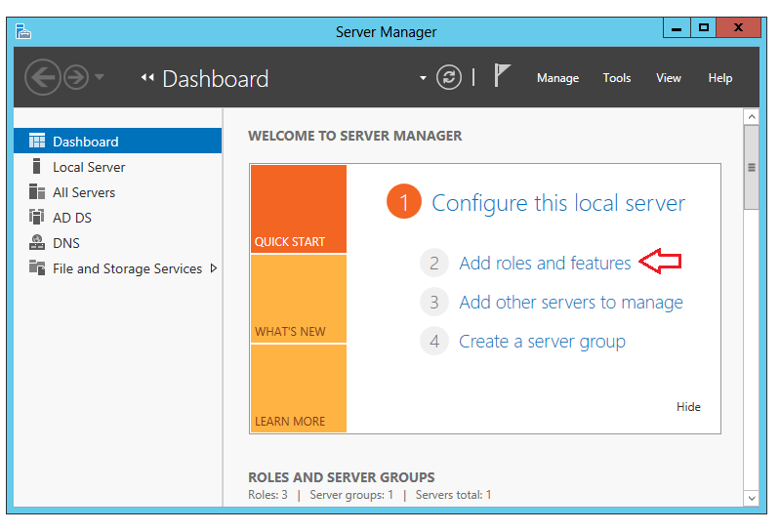Expand the File and Storage Services arrow
This screenshot has width=780, height=532.
pos(214,268)
